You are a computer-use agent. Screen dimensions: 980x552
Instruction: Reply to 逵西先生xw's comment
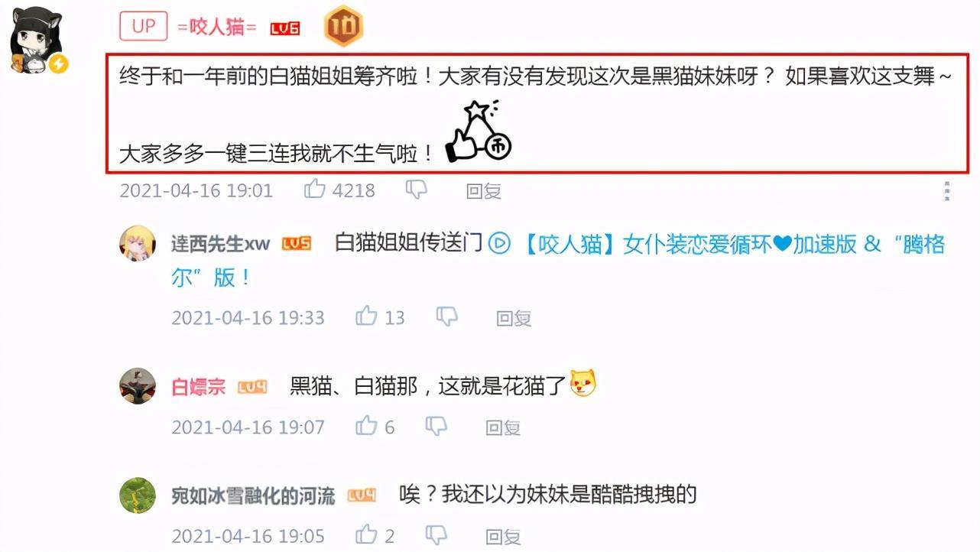click(514, 318)
